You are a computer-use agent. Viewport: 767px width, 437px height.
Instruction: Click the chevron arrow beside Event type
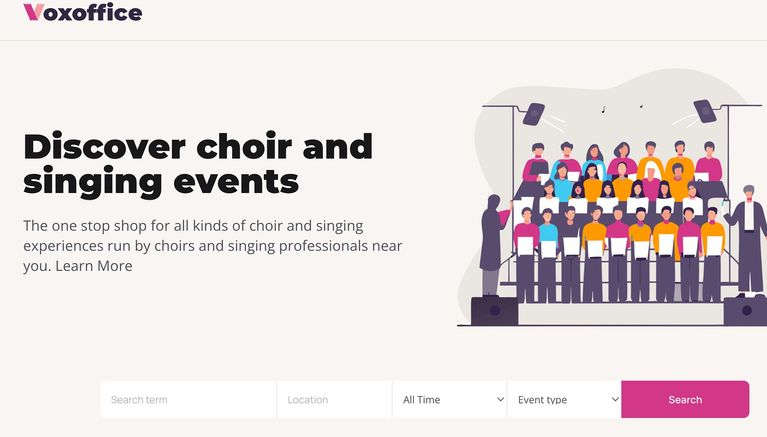(x=614, y=400)
